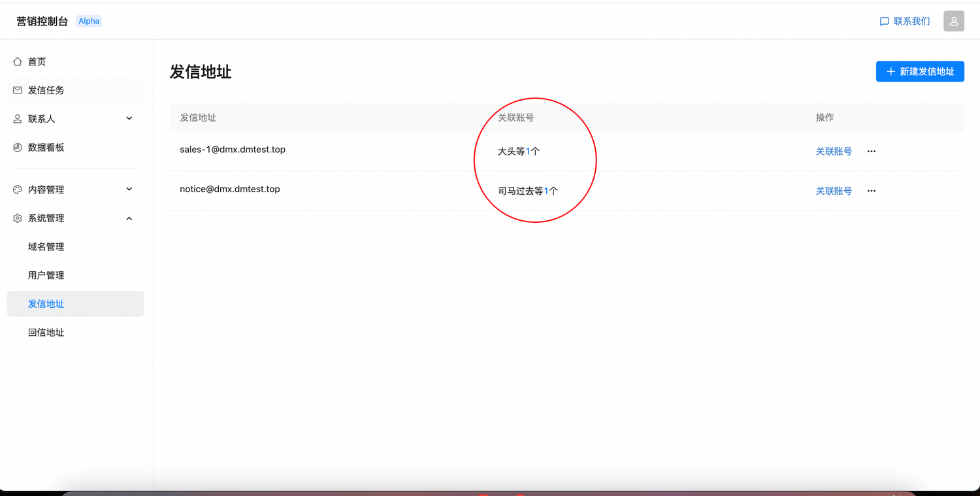Click the 大头等1个 associated account cell
The image size is (980, 496).
[519, 151]
